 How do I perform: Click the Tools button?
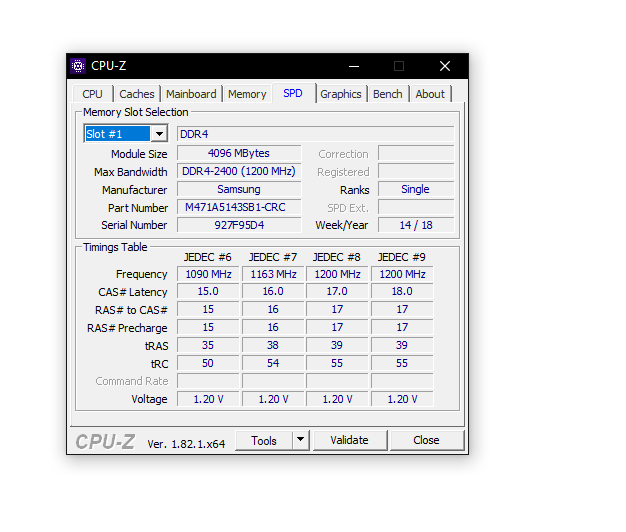pos(264,441)
